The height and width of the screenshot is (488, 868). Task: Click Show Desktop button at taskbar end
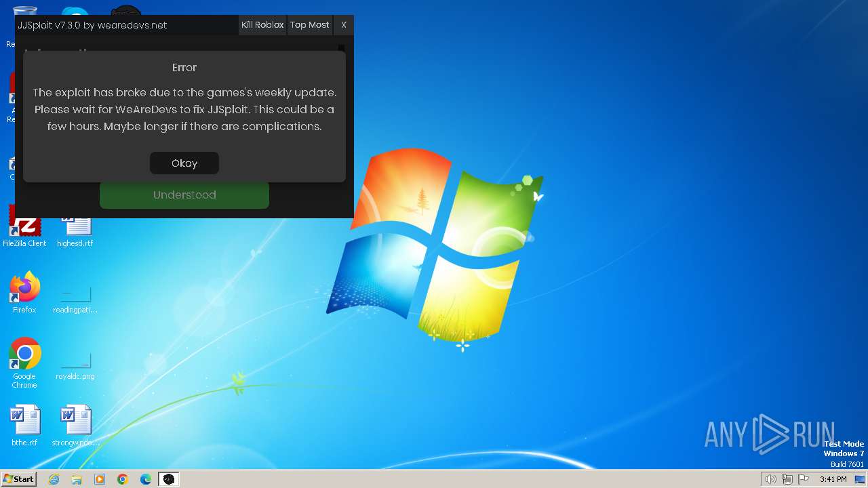pyautogui.click(x=860, y=479)
